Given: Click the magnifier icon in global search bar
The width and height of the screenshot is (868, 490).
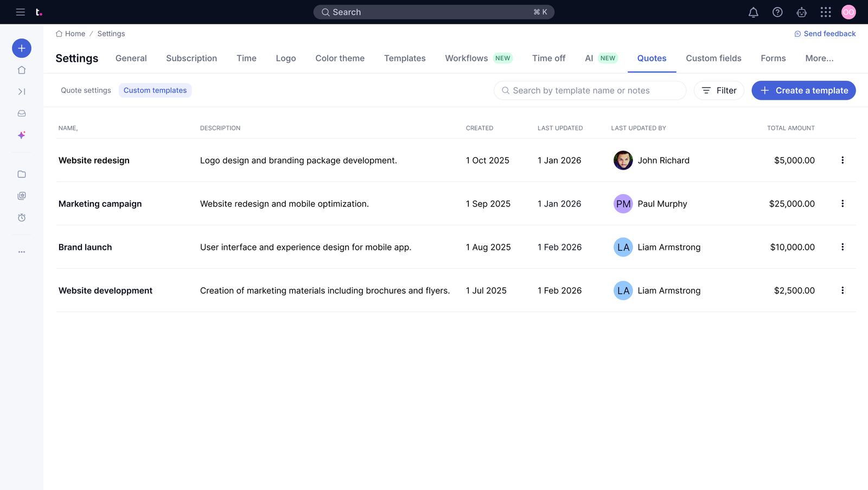Looking at the screenshot, I should (x=325, y=12).
